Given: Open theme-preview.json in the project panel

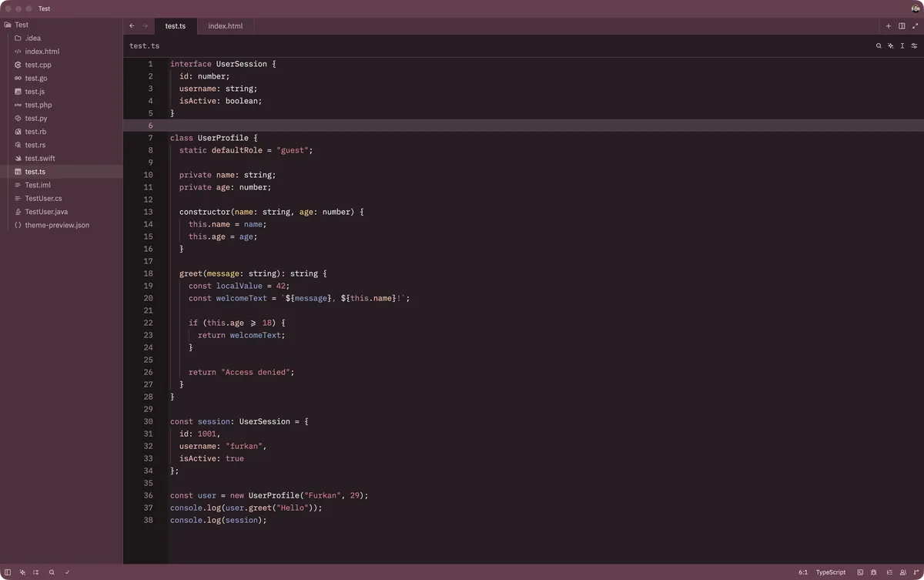Looking at the screenshot, I should pos(62,225).
